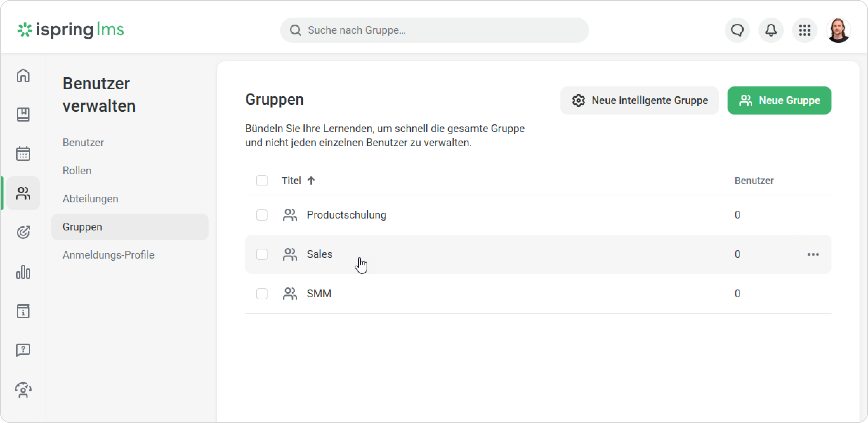Click the notification bell icon
This screenshot has height=423, width=868.
(771, 30)
